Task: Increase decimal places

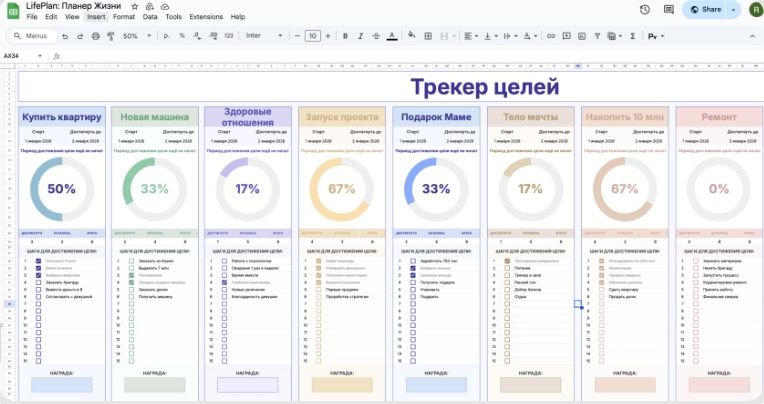Action: (x=213, y=36)
